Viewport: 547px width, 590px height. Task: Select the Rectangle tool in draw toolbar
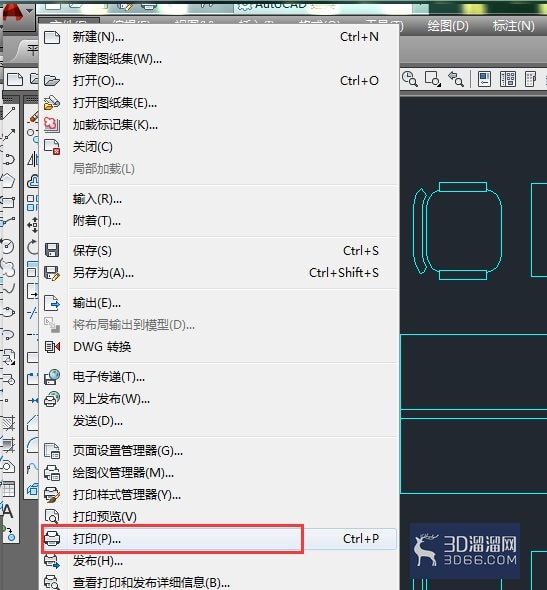[x=9, y=202]
